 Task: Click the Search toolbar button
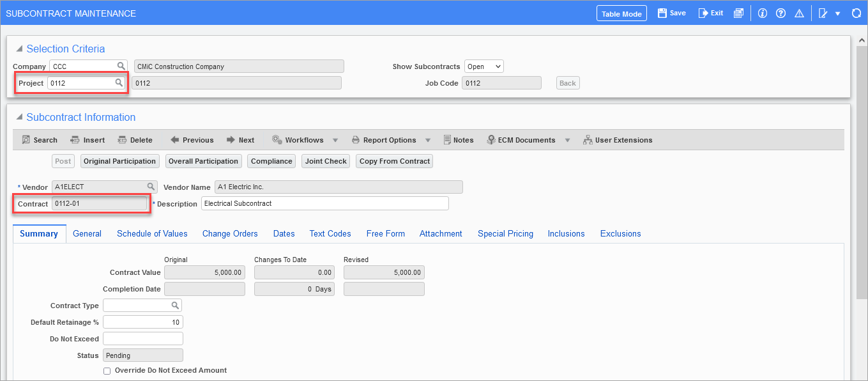(x=40, y=140)
